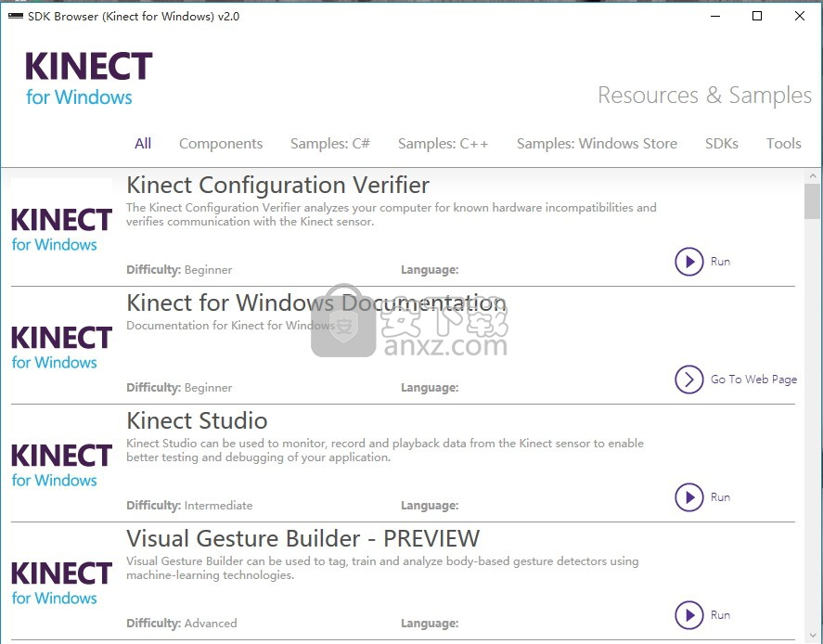The image size is (823, 644).
Task: Click the scrollbar up arrow
Action: [813, 175]
